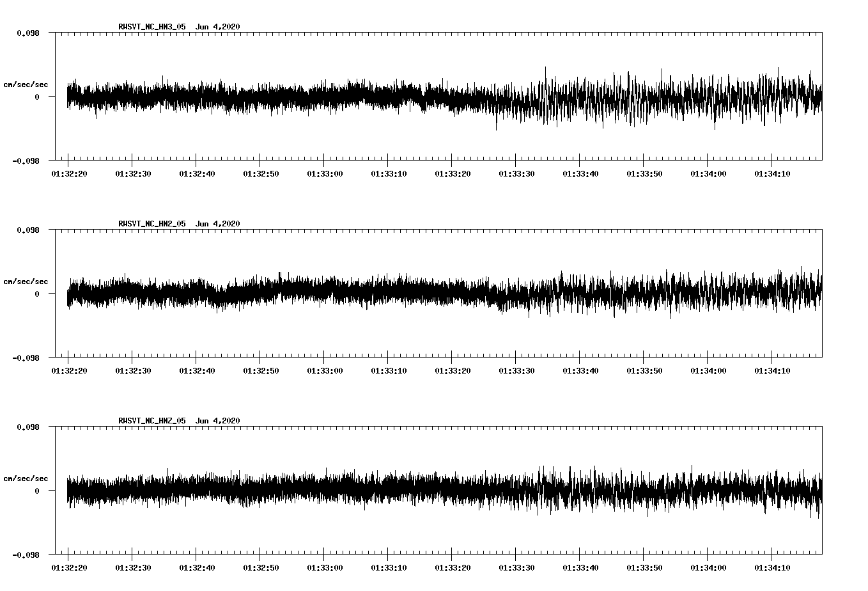This screenshot has width=868, height=591.
Task: Click the Jun 4,2020 date on HN2 plot
Action: (x=218, y=224)
